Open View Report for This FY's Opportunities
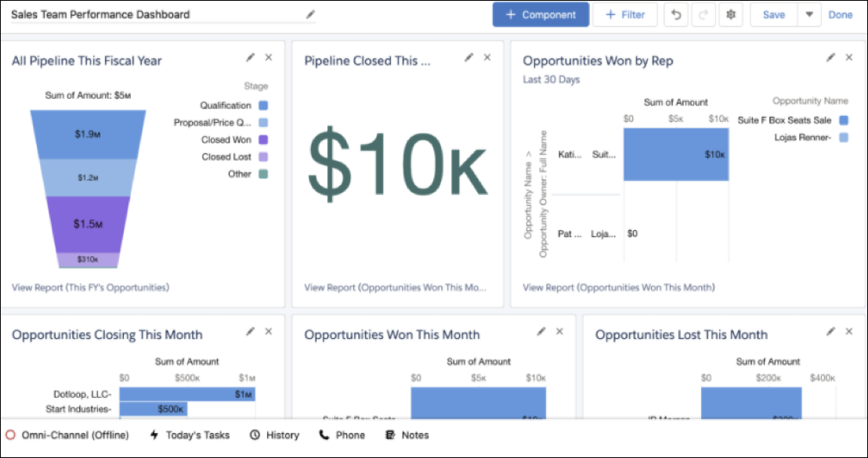This screenshot has height=458, width=868. point(89,288)
